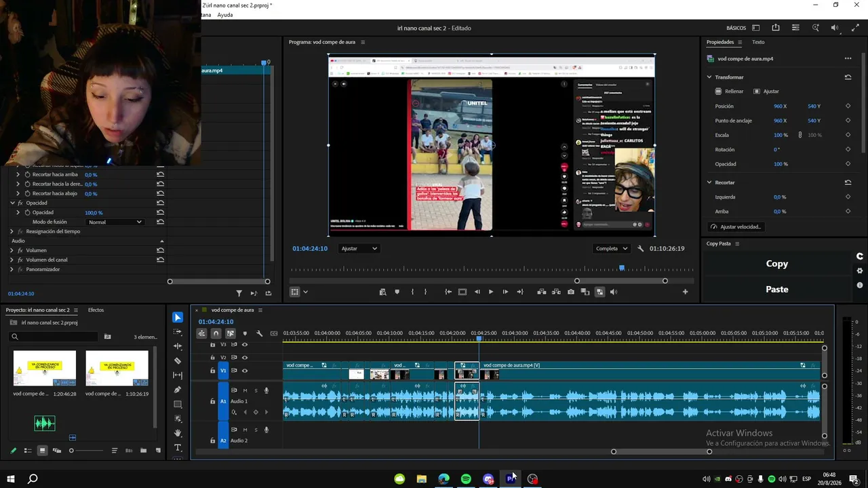Collapse the Transformar section in Propiedades
Viewport: 868px width, 488px height.
[x=709, y=77]
